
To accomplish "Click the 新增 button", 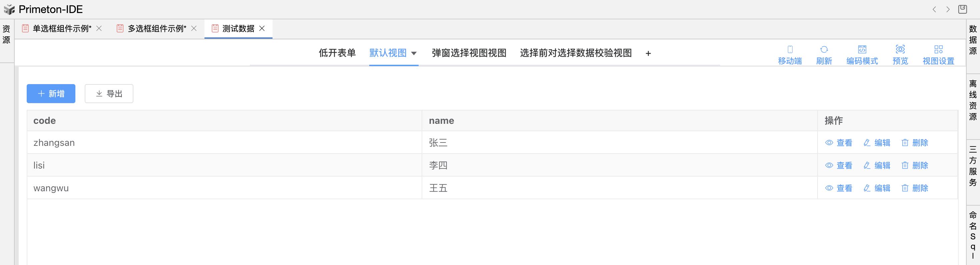I will coord(51,94).
